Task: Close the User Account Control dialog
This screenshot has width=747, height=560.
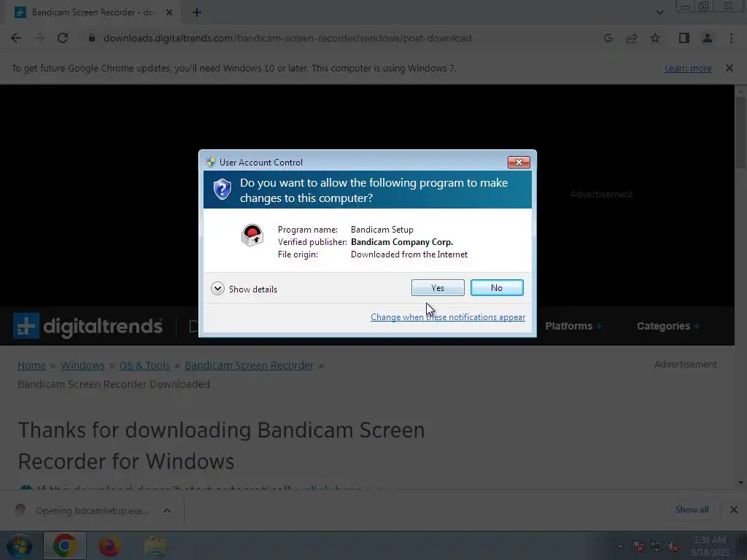Action: coord(519,163)
